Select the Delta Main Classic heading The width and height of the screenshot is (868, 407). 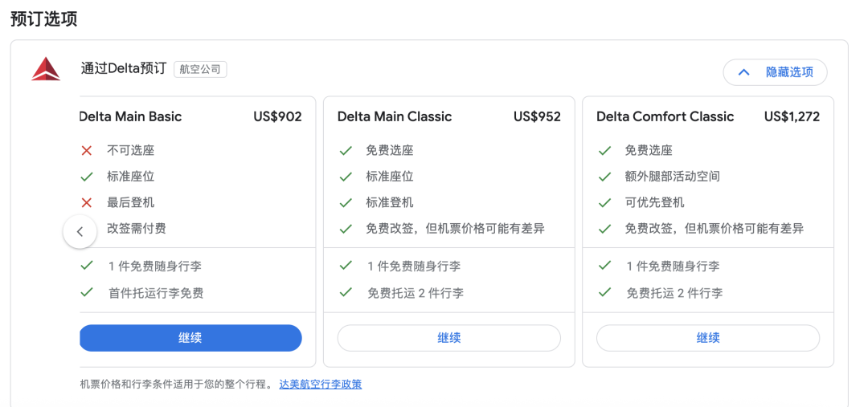[x=395, y=116]
